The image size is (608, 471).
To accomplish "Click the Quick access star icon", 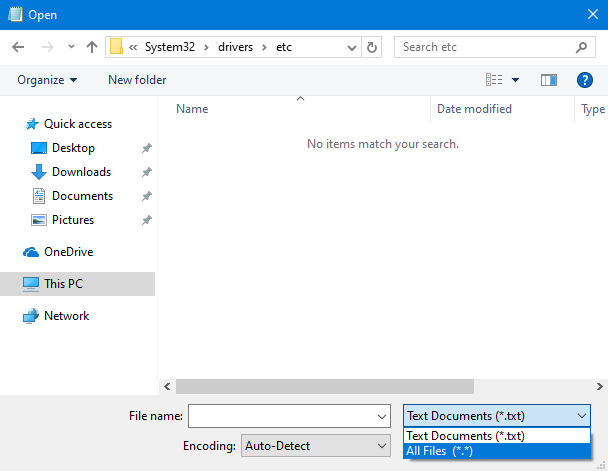I will pos(31,124).
